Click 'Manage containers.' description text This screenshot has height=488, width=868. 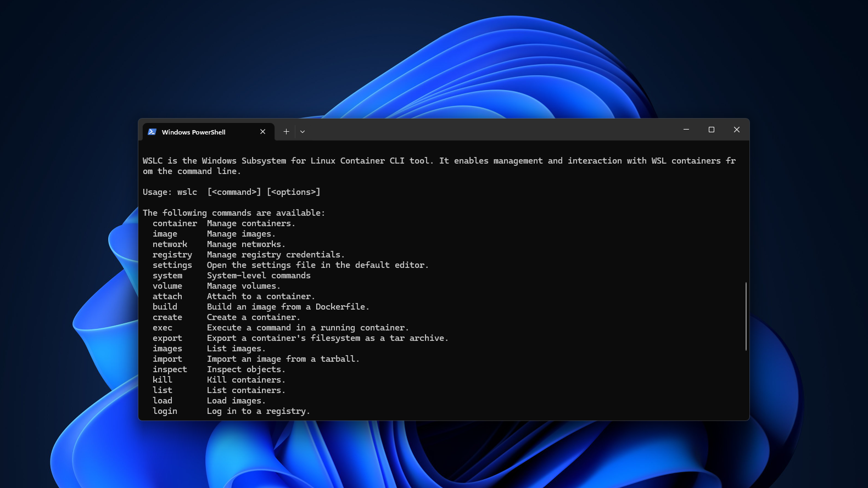[251, 223]
